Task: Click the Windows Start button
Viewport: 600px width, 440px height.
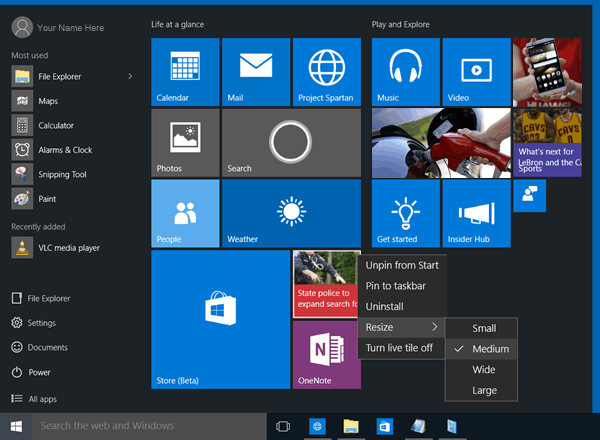Action: [16, 426]
